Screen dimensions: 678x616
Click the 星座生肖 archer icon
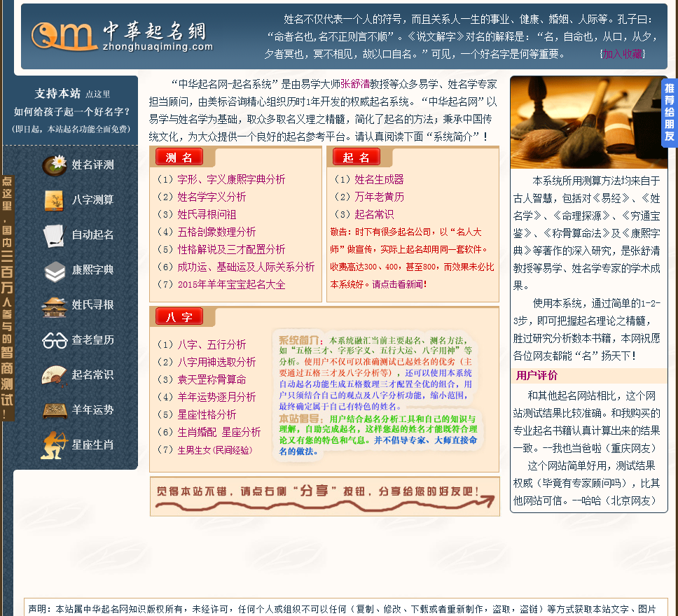coord(55,444)
